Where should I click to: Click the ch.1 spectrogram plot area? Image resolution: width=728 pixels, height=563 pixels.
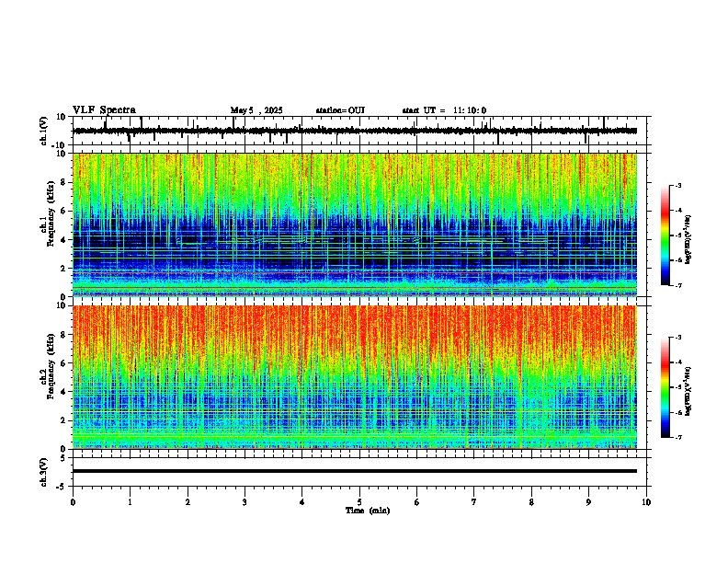pos(355,224)
